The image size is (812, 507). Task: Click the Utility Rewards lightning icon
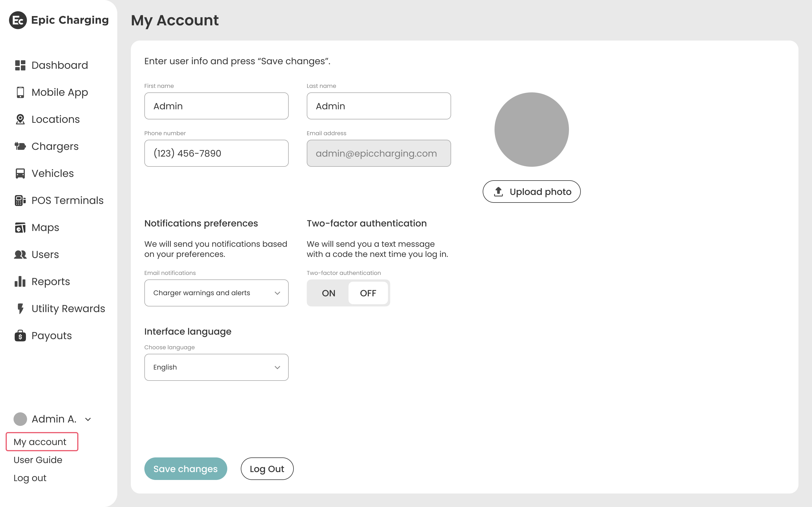(20, 308)
